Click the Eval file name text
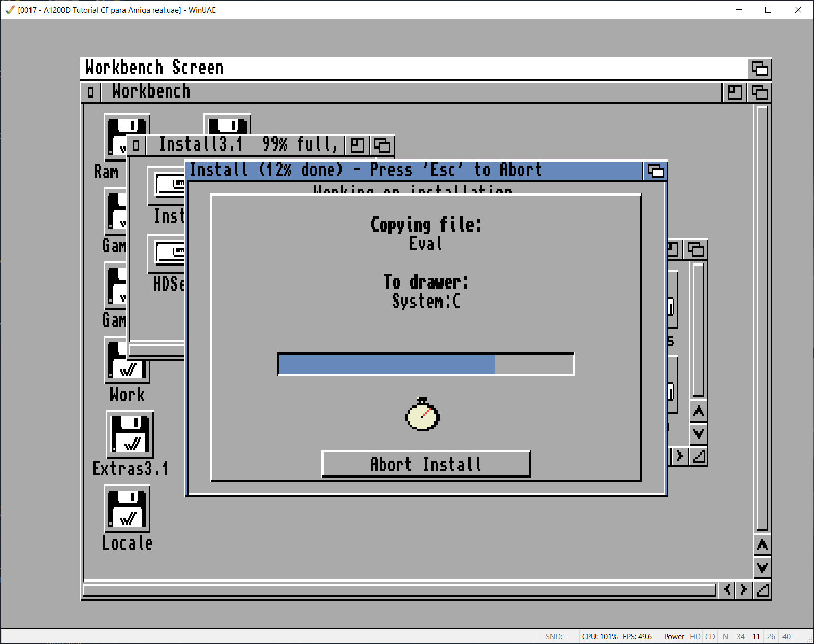Viewport: 814px width, 644px height. coord(426,244)
